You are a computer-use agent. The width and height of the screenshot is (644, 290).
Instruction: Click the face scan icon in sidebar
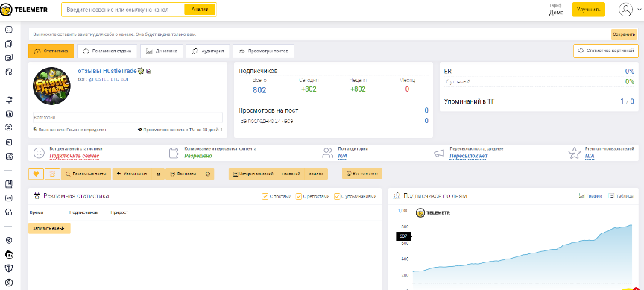click(9, 127)
